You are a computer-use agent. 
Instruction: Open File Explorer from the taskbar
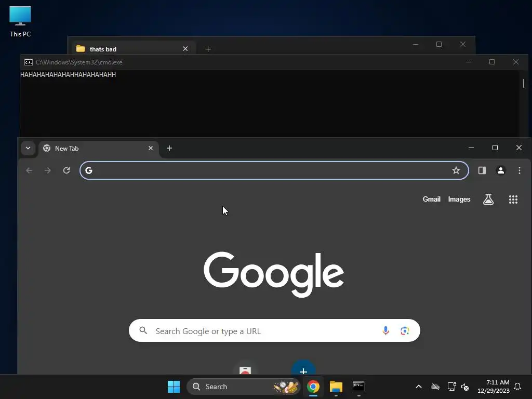point(336,387)
